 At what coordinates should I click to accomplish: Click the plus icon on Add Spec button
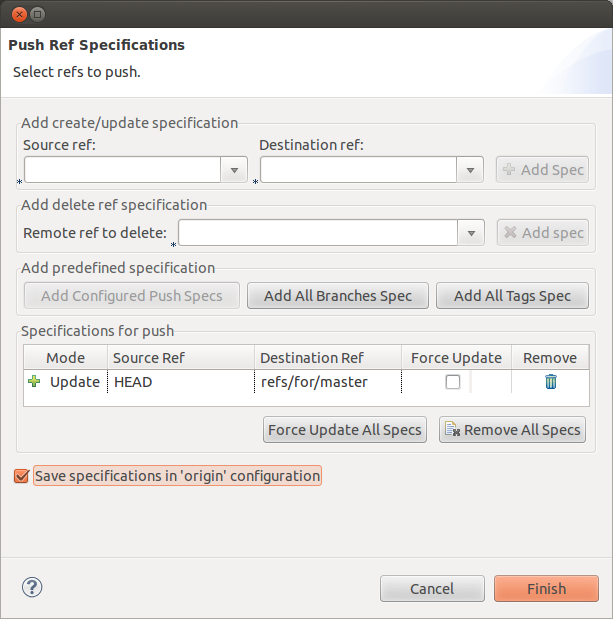click(509, 169)
